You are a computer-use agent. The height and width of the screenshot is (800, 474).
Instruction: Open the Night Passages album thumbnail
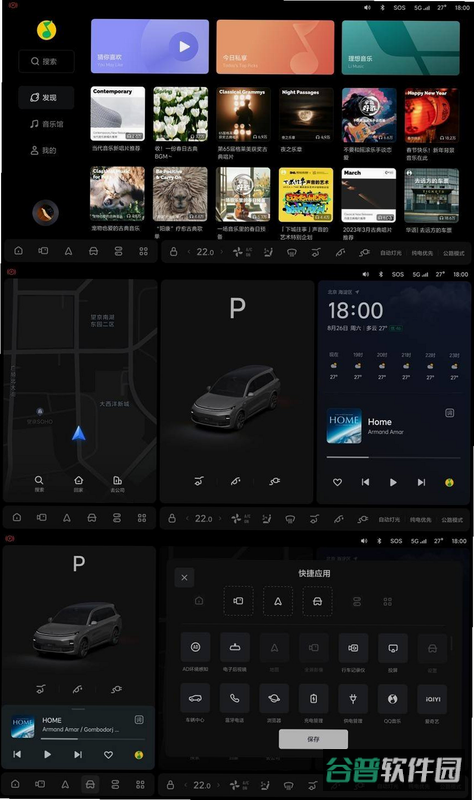306,114
